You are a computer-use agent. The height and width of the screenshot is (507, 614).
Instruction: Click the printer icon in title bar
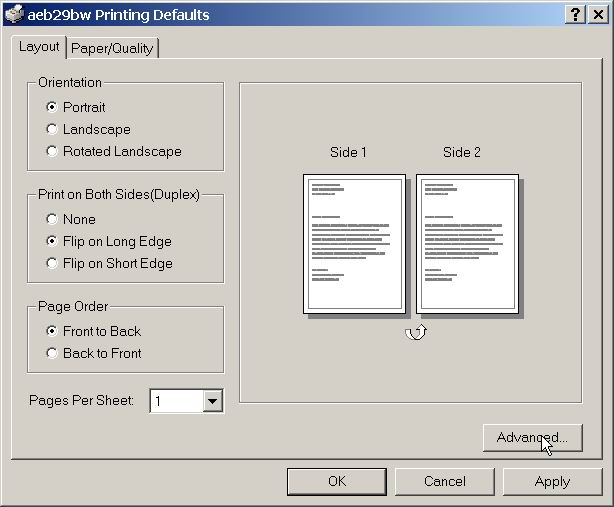point(14,14)
